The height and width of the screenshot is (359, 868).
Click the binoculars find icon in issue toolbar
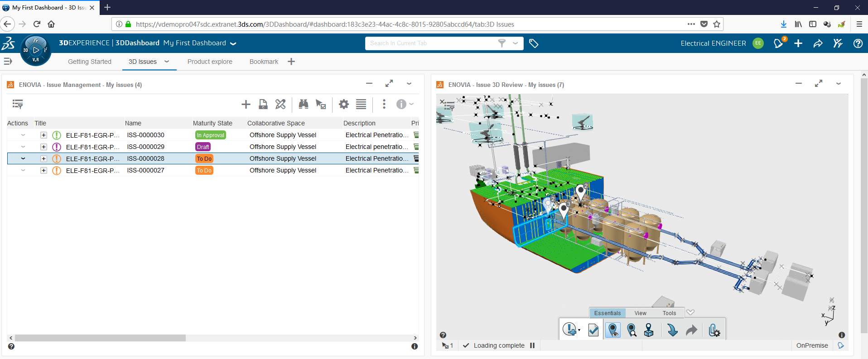pyautogui.click(x=303, y=105)
